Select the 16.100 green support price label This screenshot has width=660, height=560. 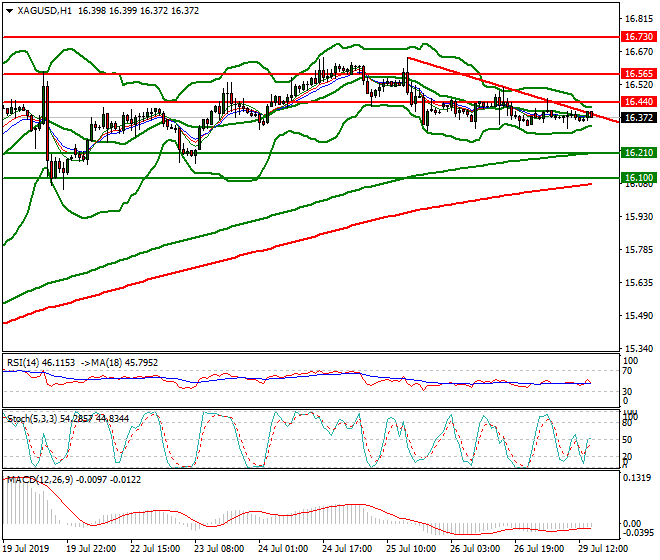[639, 177]
